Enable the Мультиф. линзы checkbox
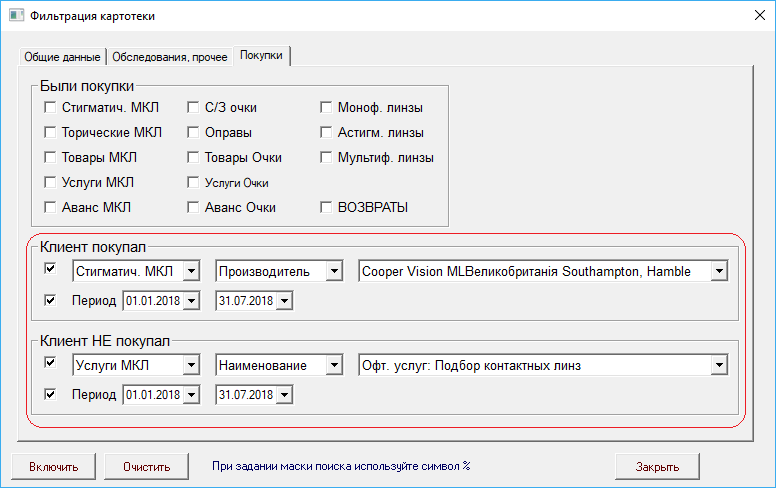777x489 pixels. point(326,157)
